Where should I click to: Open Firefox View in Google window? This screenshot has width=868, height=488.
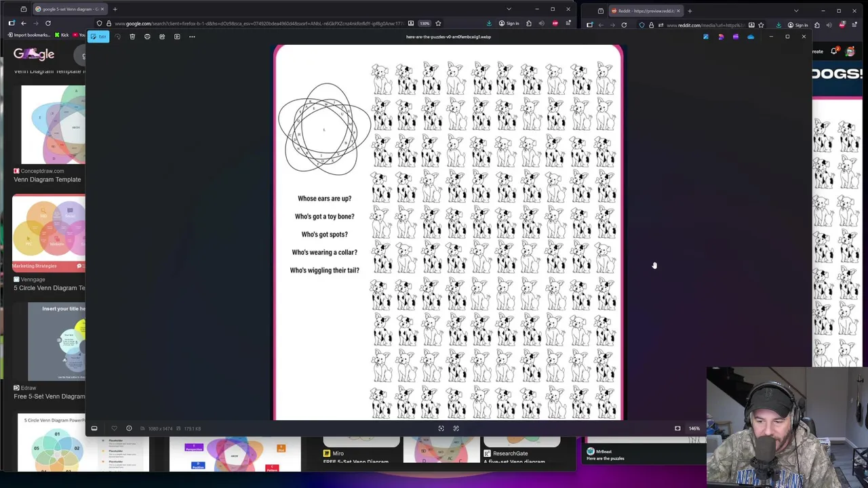click(24, 9)
